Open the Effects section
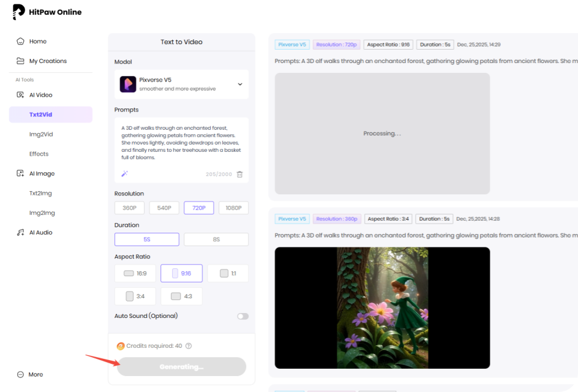The image size is (578, 392). pyautogui.click(x=38, y=154)
